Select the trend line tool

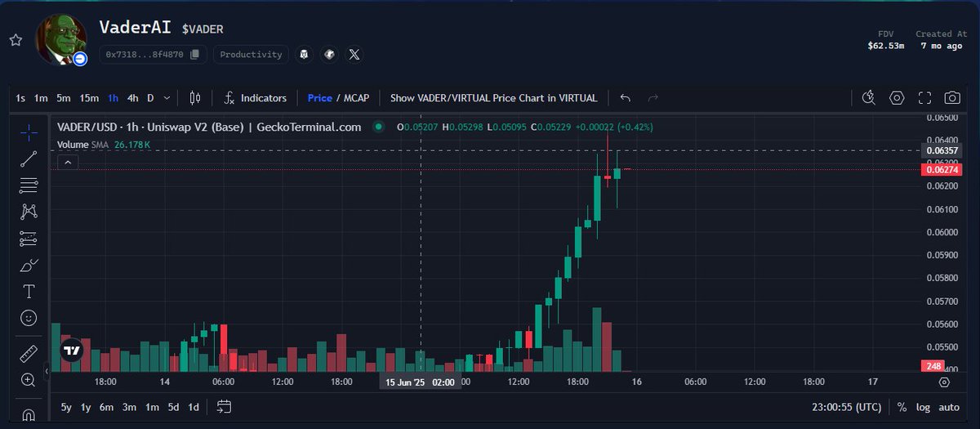[29, 159]
